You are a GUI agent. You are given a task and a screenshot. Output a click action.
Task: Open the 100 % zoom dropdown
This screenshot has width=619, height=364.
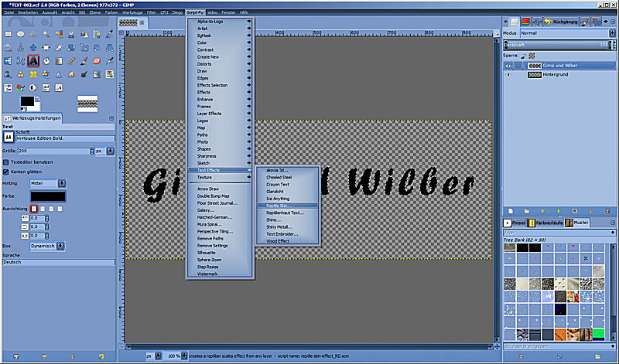pos(174,355)
